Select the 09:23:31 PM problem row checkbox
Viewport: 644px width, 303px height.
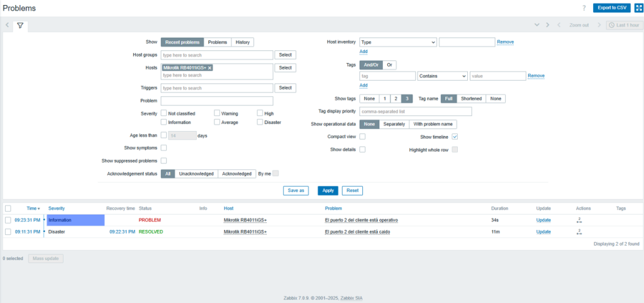click(8, 220)
